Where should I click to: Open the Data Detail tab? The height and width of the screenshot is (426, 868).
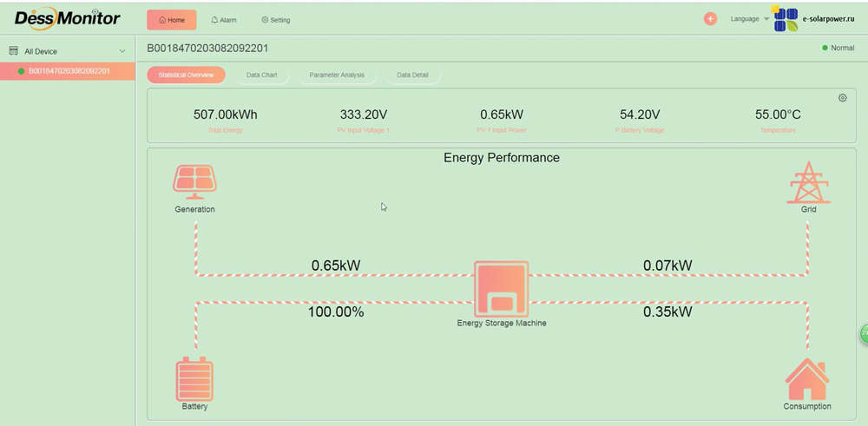click(x=412, y=75)
